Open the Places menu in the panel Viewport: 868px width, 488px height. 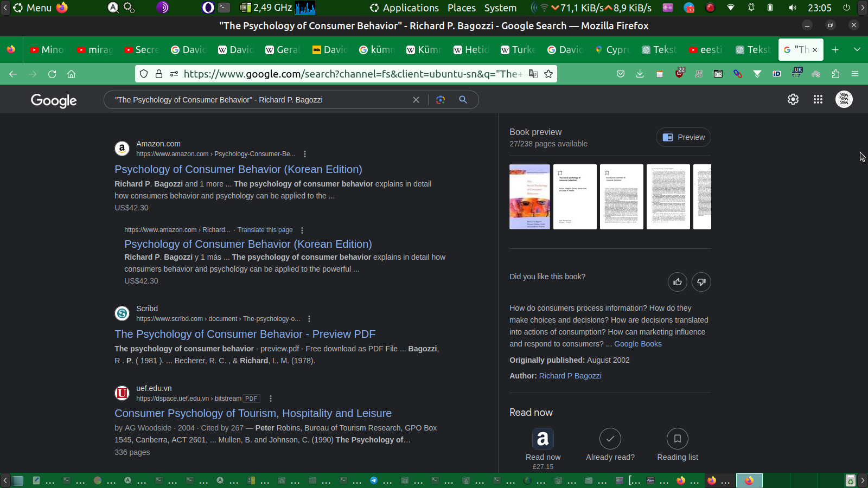coord(462,8)
